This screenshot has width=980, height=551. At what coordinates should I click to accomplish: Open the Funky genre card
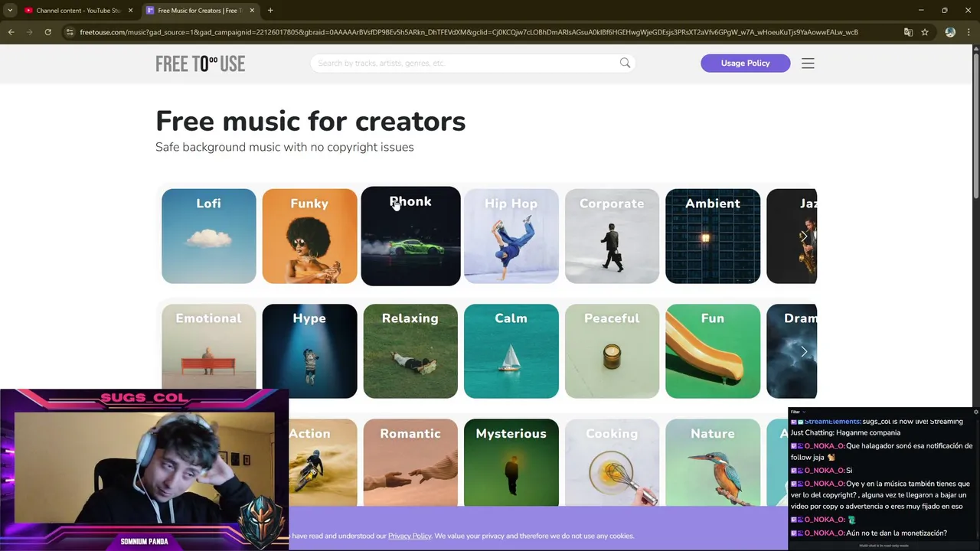[309, 236]
